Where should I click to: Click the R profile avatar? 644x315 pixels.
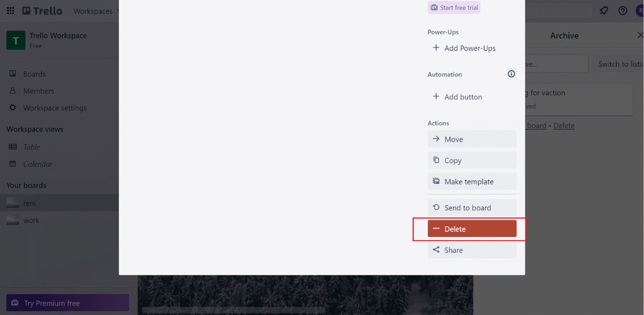pos(640,10)
